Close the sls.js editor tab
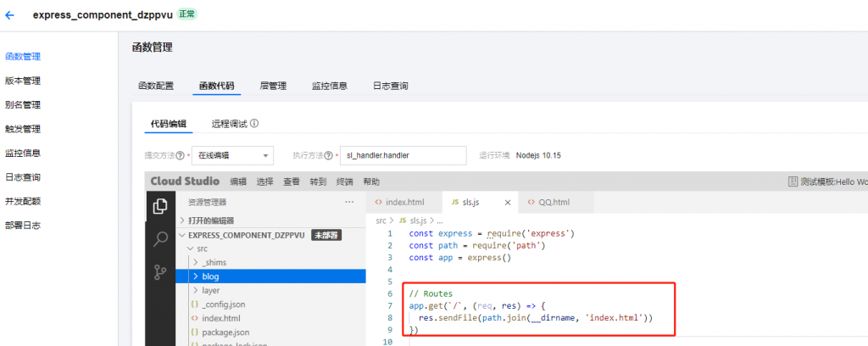Viewport: 868px width, 346px height. coord(508,203)
